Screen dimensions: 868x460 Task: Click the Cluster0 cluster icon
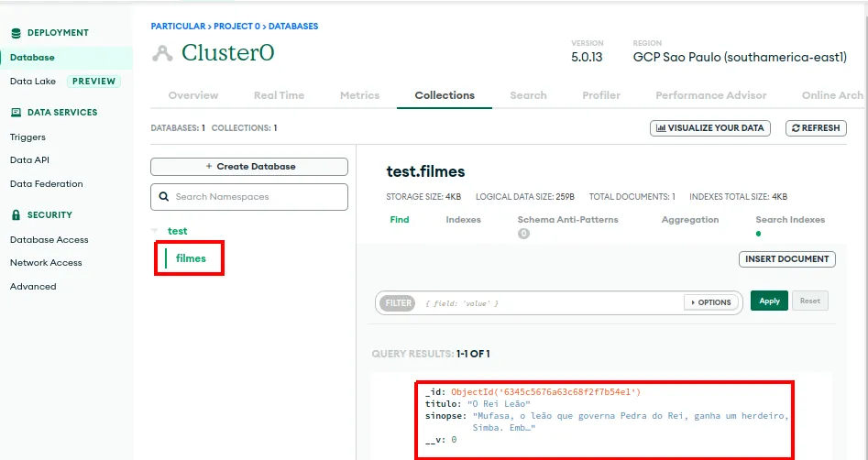coord(162,53)
